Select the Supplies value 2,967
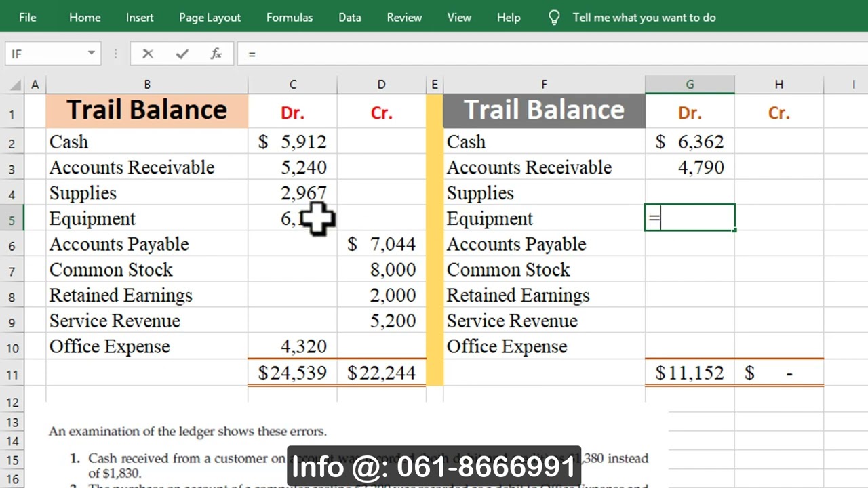 point(292,193)
